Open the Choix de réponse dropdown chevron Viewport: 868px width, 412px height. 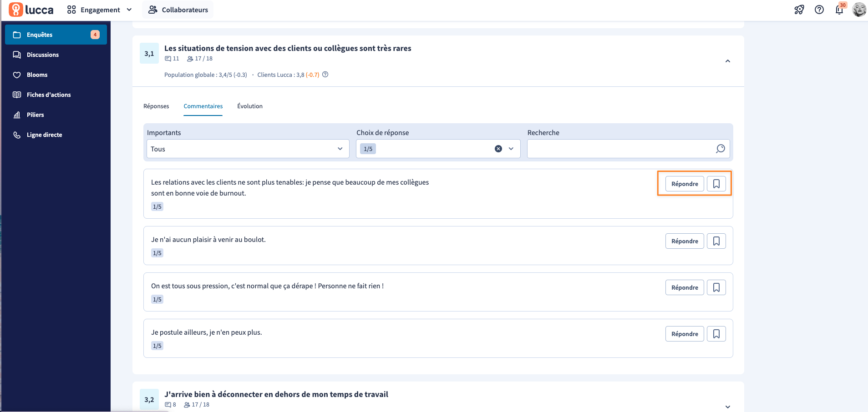[x=511, y=149]
